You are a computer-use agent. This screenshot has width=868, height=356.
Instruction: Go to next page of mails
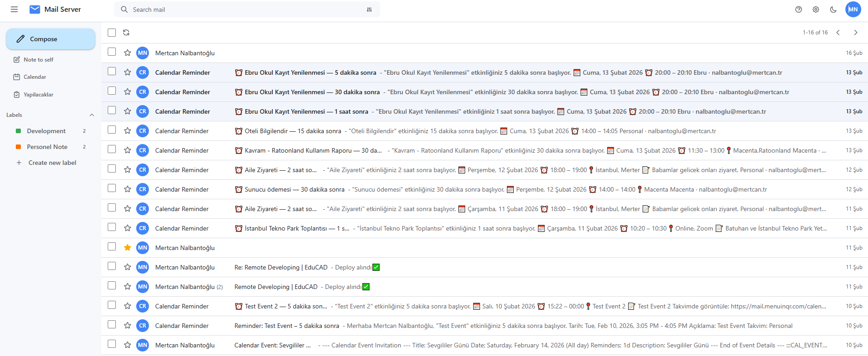[855, 33]
